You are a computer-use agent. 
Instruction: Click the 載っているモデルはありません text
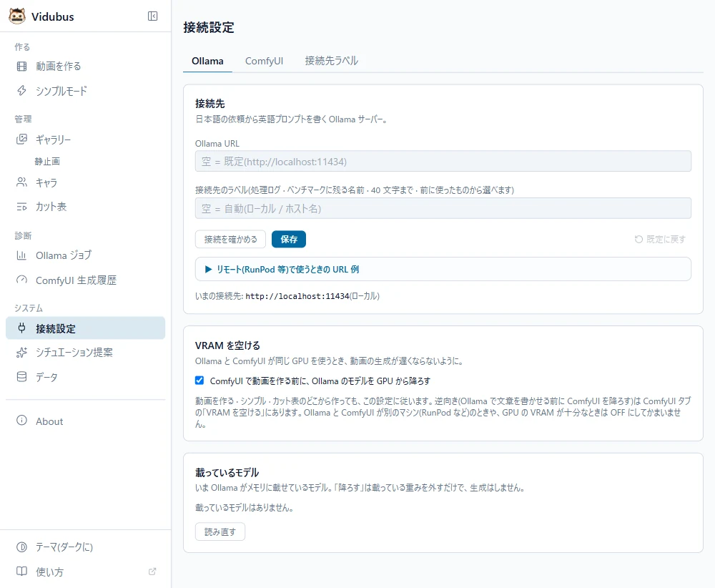(x=244, y=508)
